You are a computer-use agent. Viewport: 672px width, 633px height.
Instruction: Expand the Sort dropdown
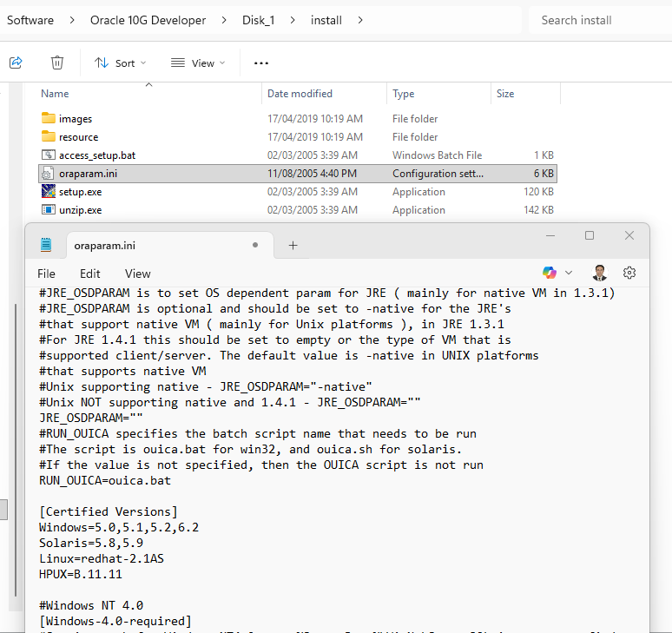tap(121, 63)
